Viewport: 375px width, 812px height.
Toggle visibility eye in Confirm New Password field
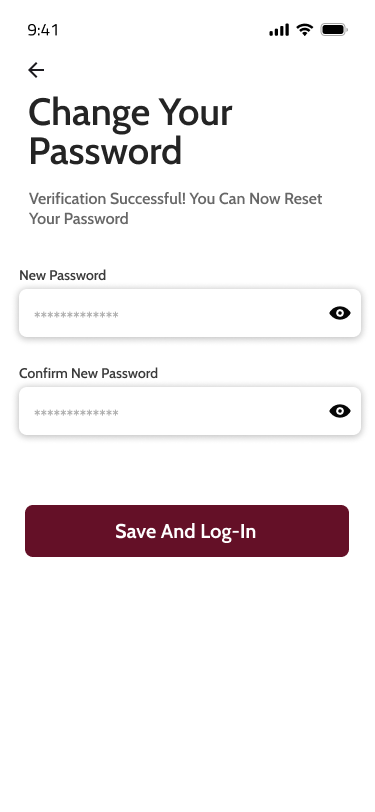tap(340, 411)
